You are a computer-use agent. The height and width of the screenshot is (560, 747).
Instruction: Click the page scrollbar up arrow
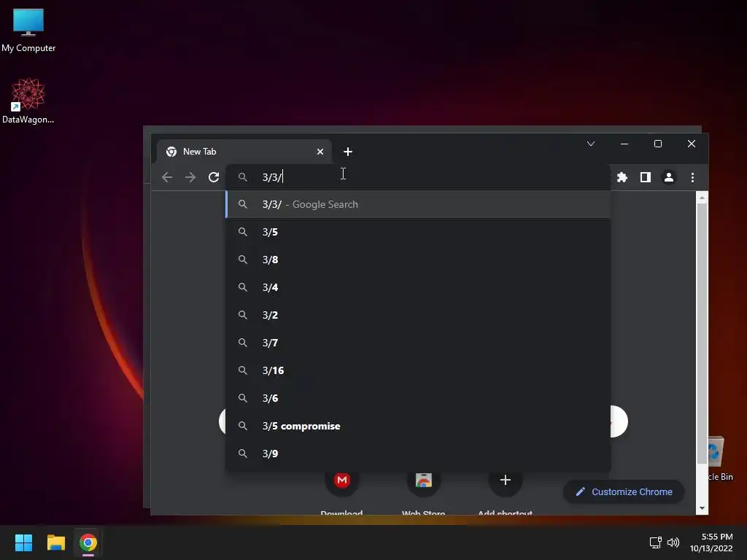pyautogui.click(x=702, y=197)
